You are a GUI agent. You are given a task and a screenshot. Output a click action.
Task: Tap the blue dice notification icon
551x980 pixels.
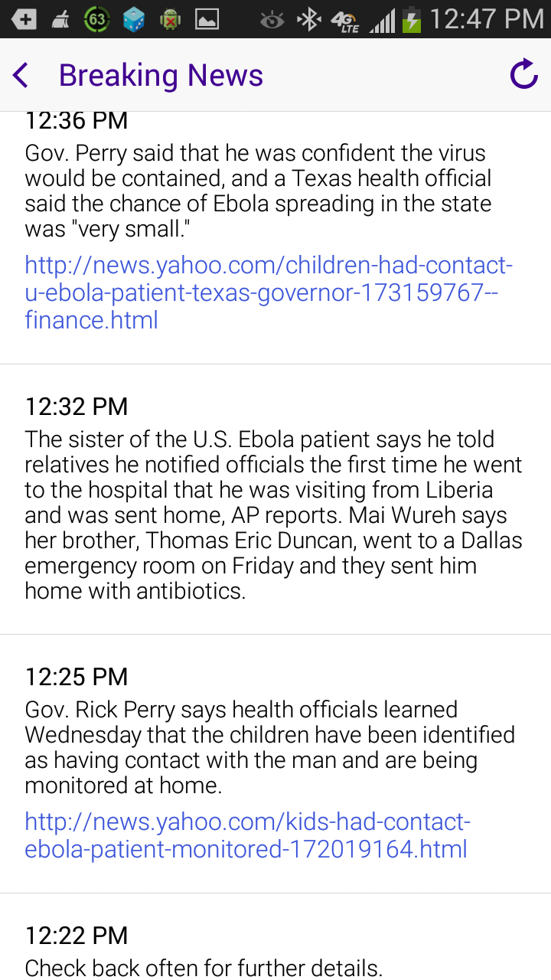(x=134, y=19)
